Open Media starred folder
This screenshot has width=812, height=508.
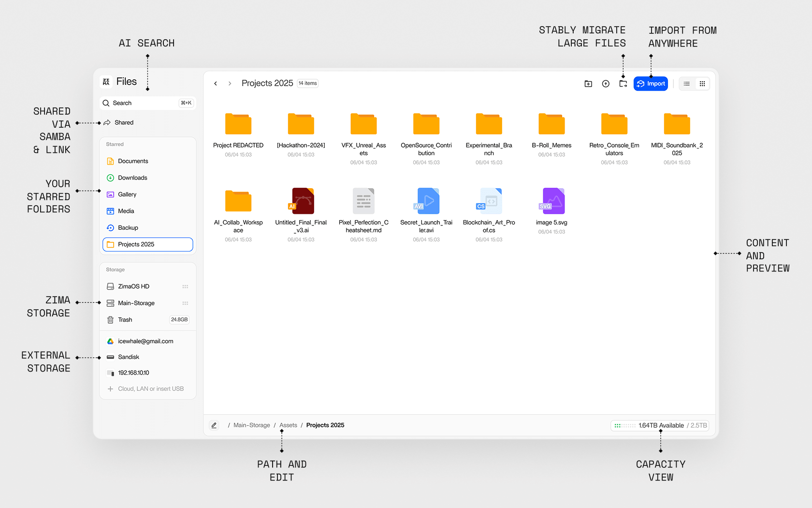147,211
